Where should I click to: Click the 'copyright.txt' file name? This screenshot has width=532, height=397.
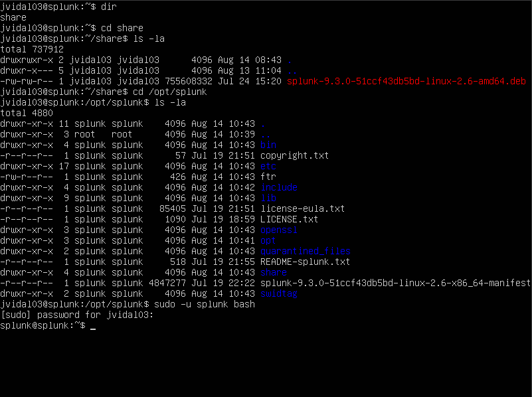pos(294,155)
